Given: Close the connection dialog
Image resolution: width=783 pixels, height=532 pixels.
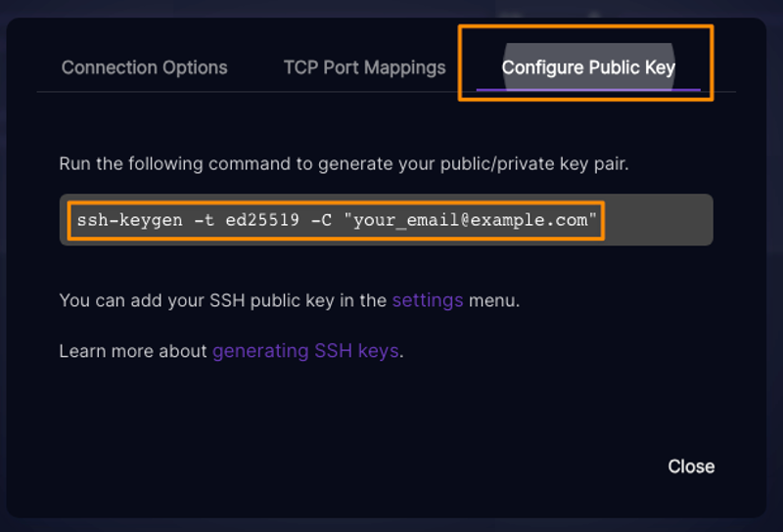Looking at the screenshot, I should pos(691,466).
